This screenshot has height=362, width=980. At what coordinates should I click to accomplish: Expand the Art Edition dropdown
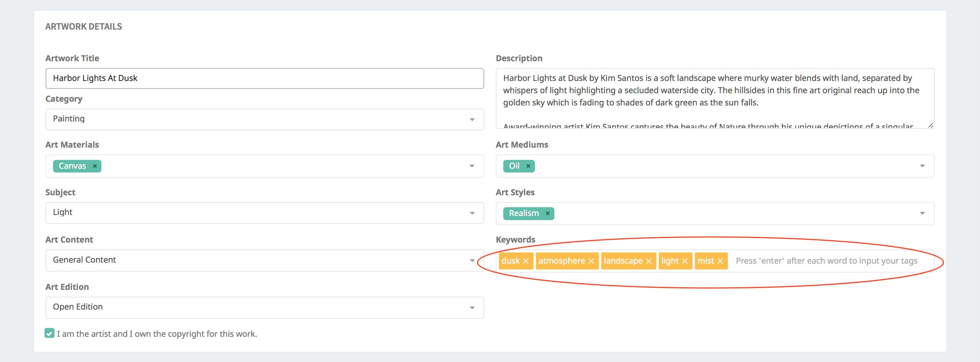click(264, 308)
